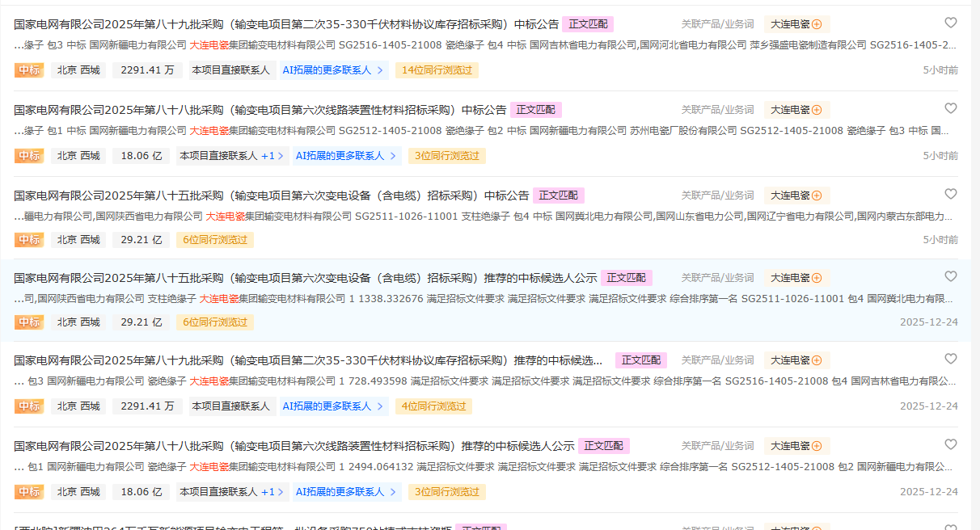Click 14位同行浏览过 badge
The height and width of the screenshot is (530, 980).
click(437, 70)
